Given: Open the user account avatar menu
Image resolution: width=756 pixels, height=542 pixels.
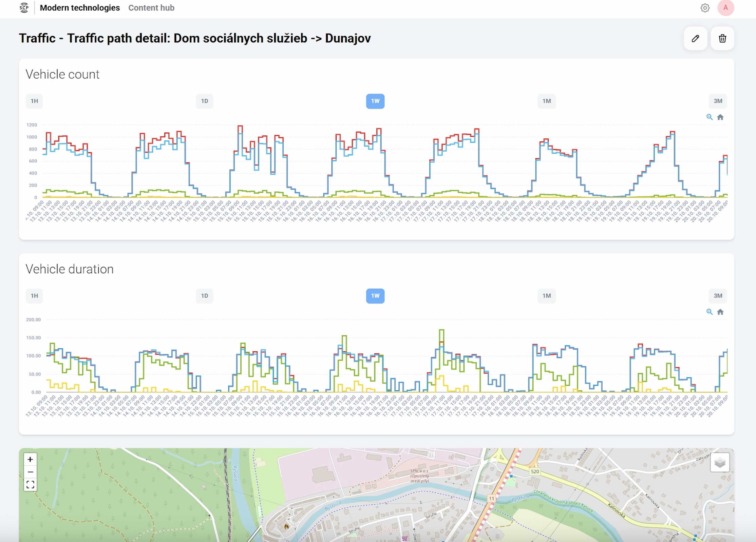Looking at the screenshot, I should coord(726,8).
